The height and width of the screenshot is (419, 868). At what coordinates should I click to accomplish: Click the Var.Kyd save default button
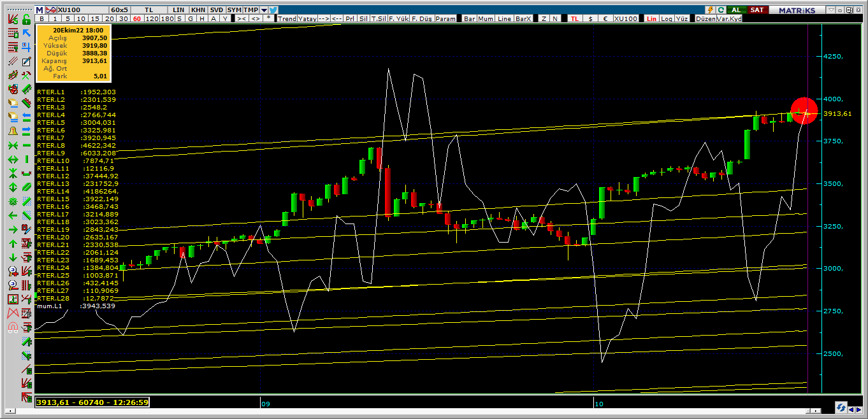(730, 19)
